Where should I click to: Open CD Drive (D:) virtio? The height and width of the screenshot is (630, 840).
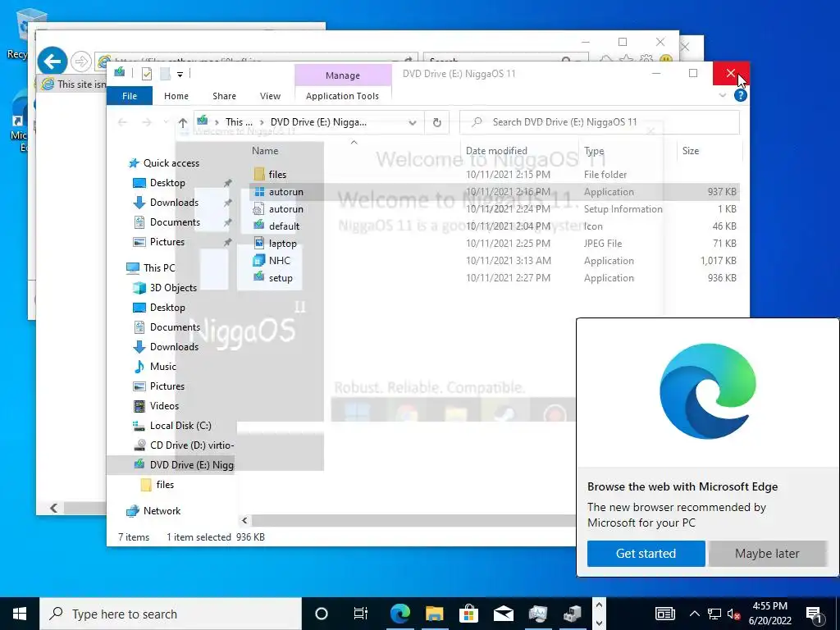tap(192, 445)
